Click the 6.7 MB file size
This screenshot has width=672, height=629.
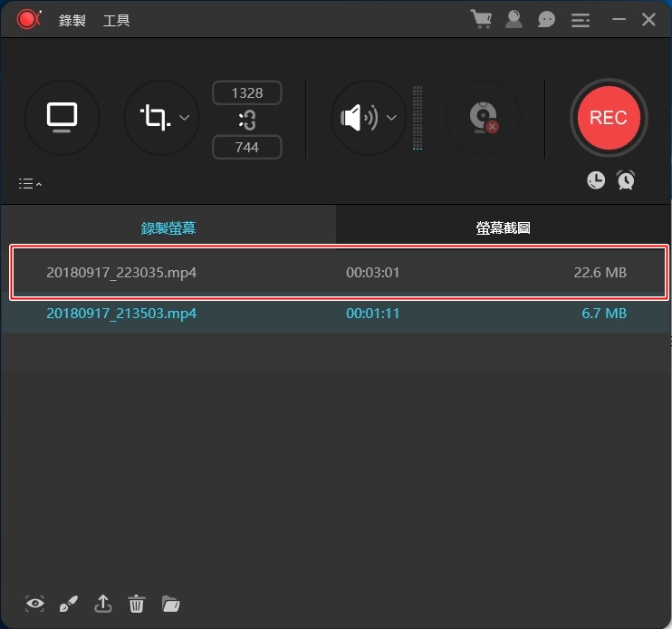604,314
